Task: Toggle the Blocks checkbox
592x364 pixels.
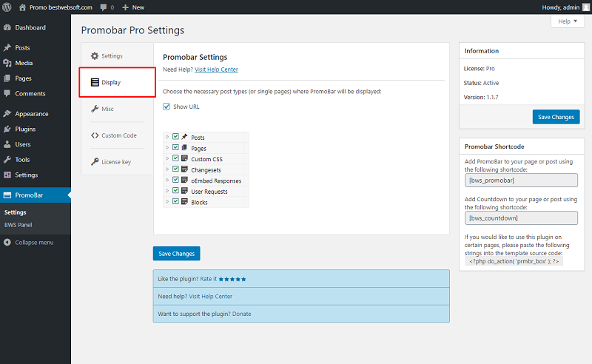Action: (x=175, y=201)
